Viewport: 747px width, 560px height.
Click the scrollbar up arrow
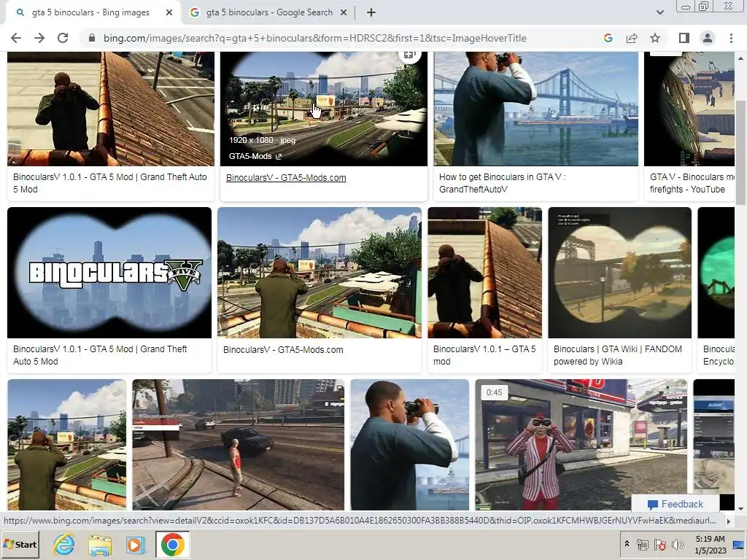[x=740, y=58]
